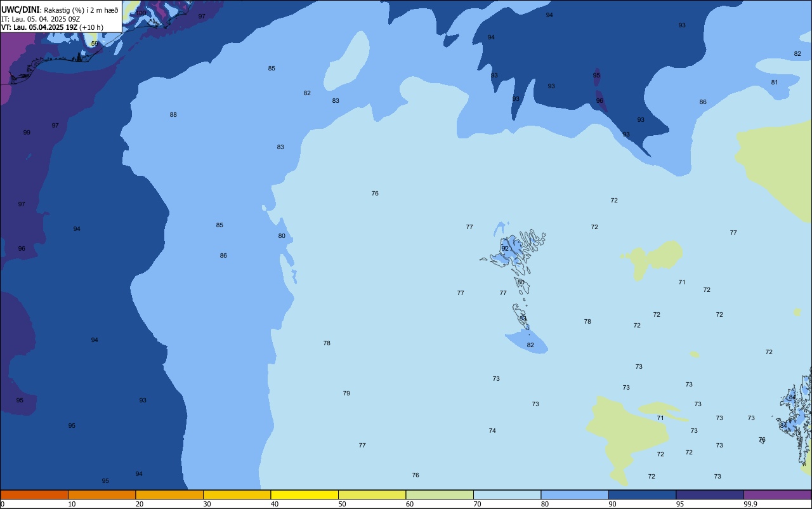Viewport: 812px width, 509px height.
Task: Click the map value '88'
Action: pyautogui.click(x=173, y=115)
